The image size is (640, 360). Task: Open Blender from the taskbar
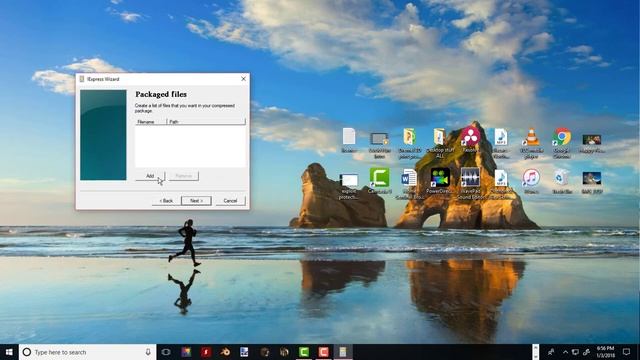tap(225, 352)
